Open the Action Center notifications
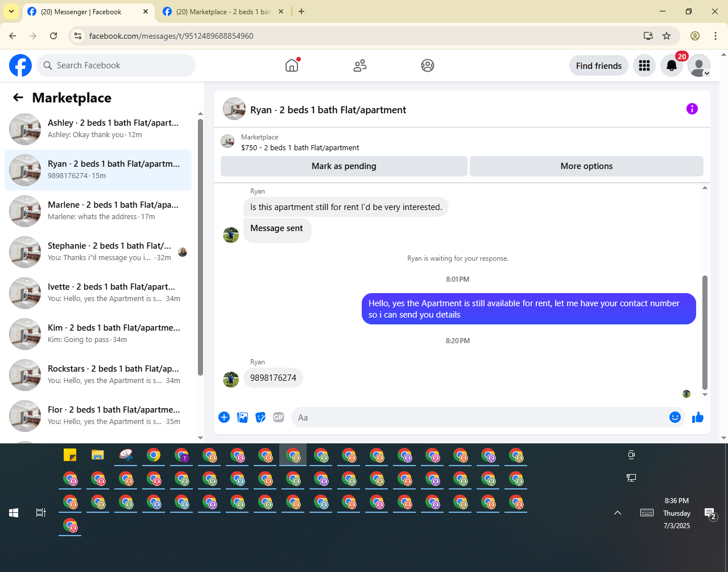This screenshot has height=572, width=728. pyautogui.click(x=710, y=513)
